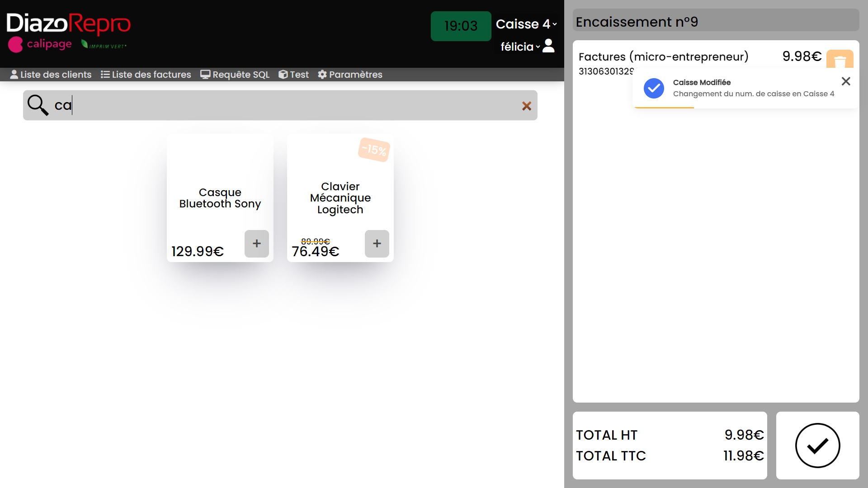Expand the félicia user menu
Screen dimensions: 868x488
[520, 47]
